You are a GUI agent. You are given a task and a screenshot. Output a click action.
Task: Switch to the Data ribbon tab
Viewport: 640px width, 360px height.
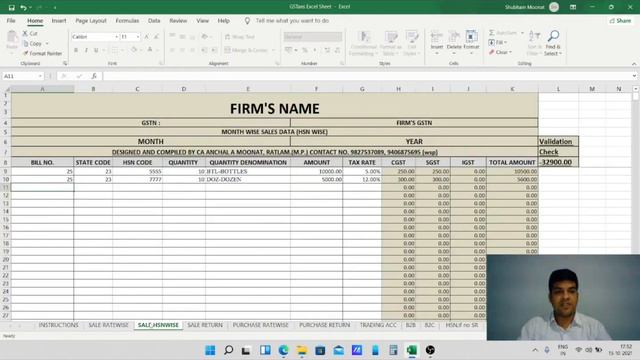coord(154,20)
